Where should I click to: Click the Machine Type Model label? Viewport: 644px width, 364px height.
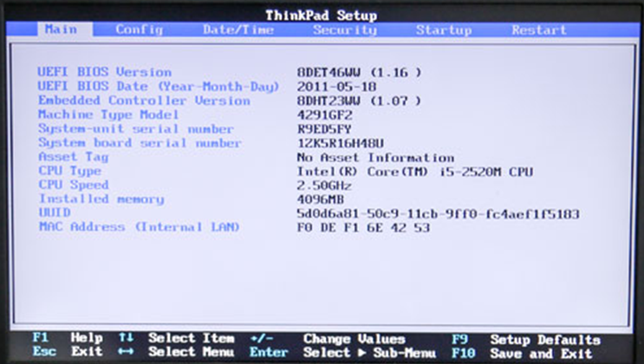pyautogui.click(x=108, y=114)
